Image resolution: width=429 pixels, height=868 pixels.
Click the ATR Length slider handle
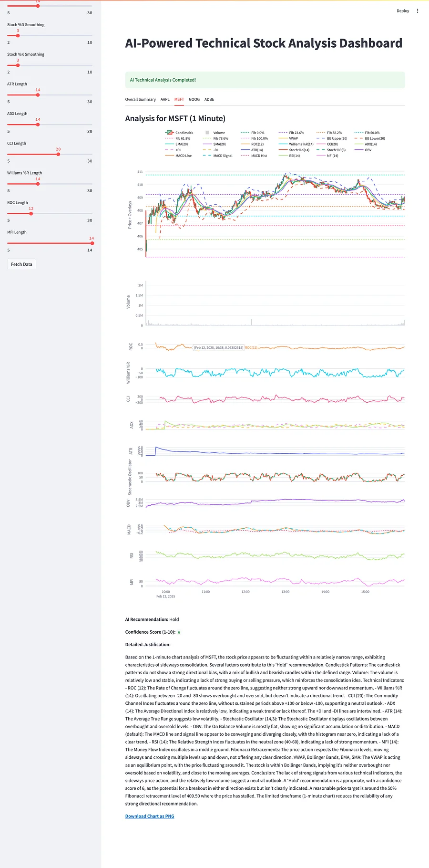[x=38, y=95]
